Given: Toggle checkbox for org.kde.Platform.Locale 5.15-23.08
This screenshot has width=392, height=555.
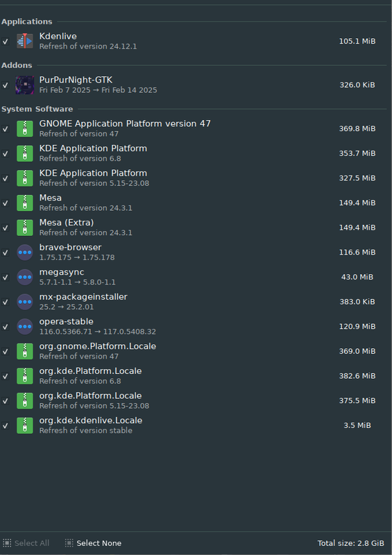Looking at the screenshot, I should [6, 401].
